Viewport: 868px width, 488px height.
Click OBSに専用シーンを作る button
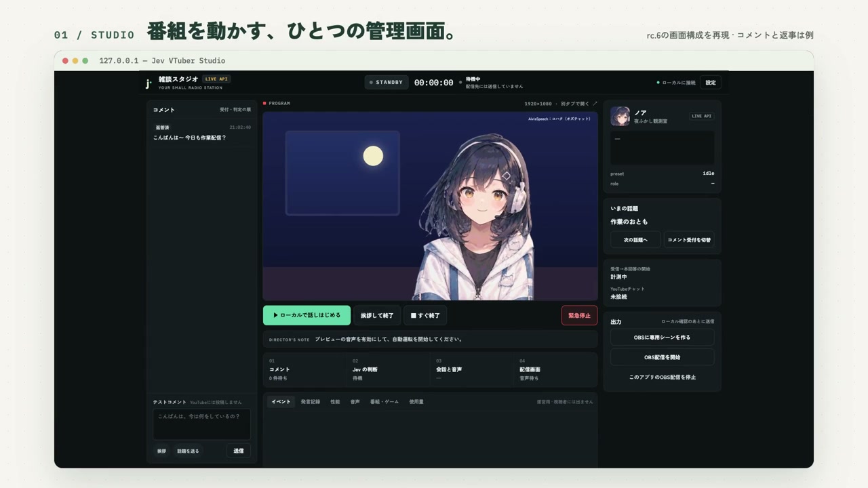tap(662, 337)
